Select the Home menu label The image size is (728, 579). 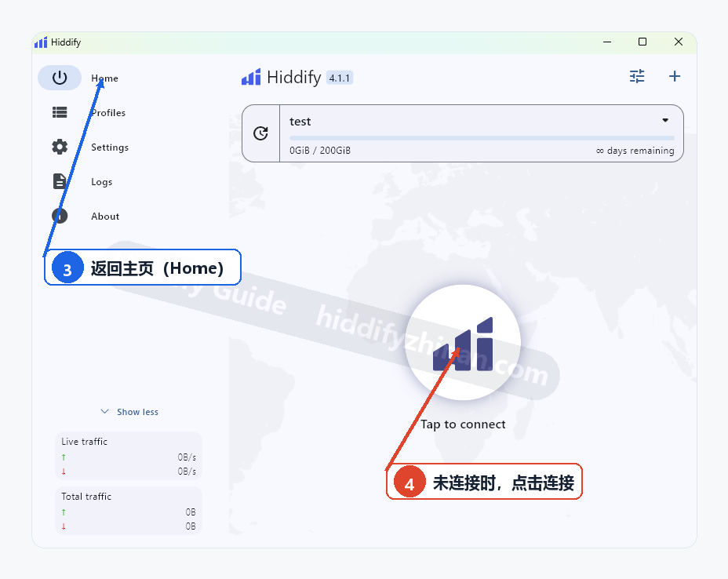point(104,78)
